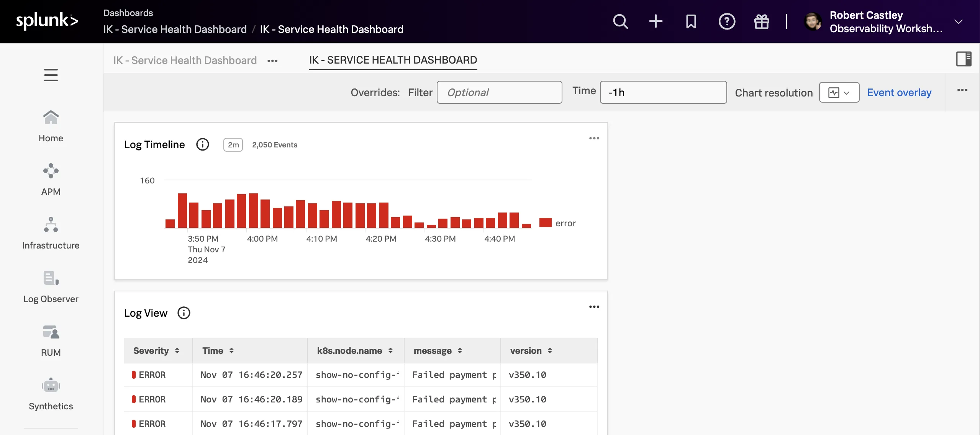Open RUM from sidebar
This screenshot has height=435, width=980.
point(51,340)
